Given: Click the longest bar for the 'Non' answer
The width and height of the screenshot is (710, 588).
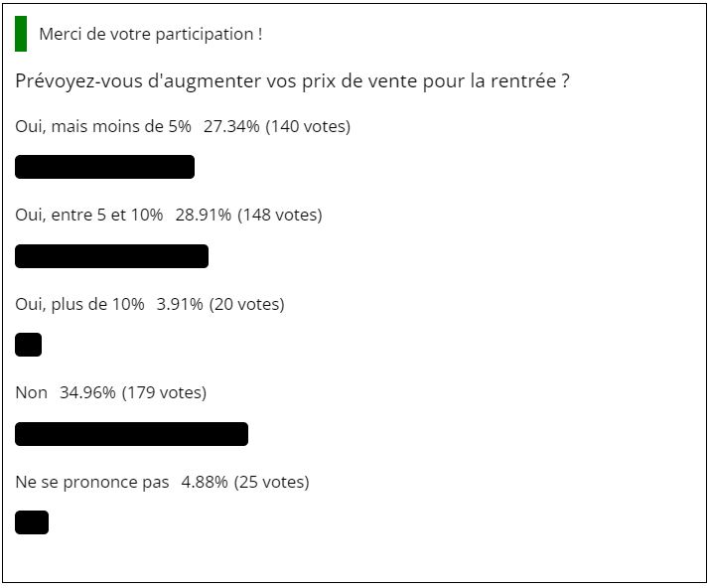Looking at the screenshot, I should point(132,434).
